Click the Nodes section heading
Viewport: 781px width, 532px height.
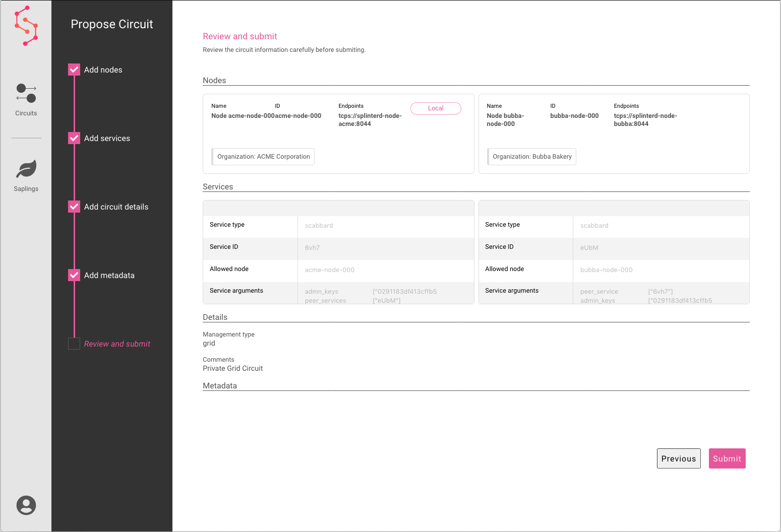click(x=214, y=81)
